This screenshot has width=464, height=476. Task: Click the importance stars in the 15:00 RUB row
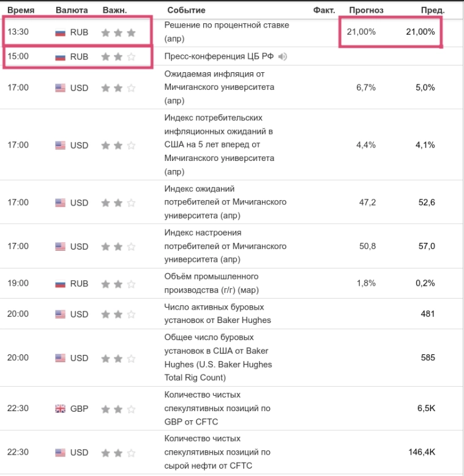(x=118, y=57)
